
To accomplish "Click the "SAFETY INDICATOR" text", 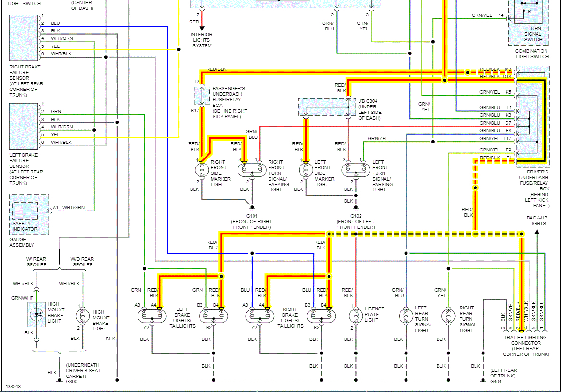I will pos(25,226).
